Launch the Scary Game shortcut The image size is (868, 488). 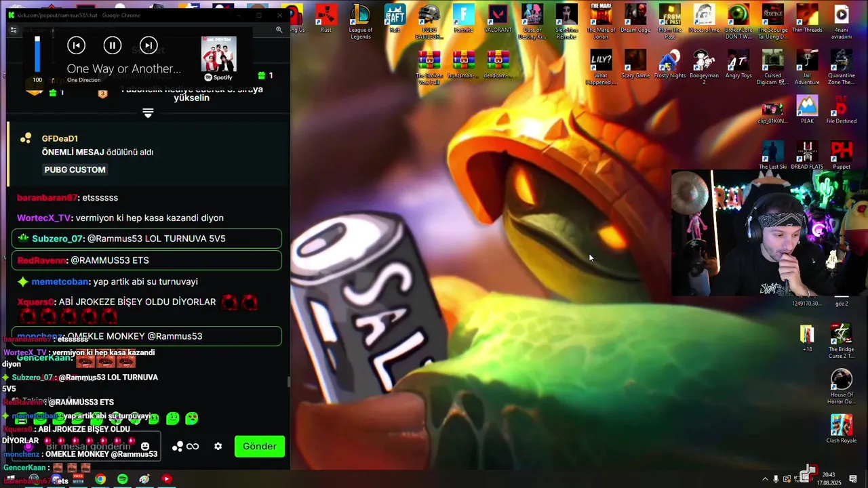635,64
